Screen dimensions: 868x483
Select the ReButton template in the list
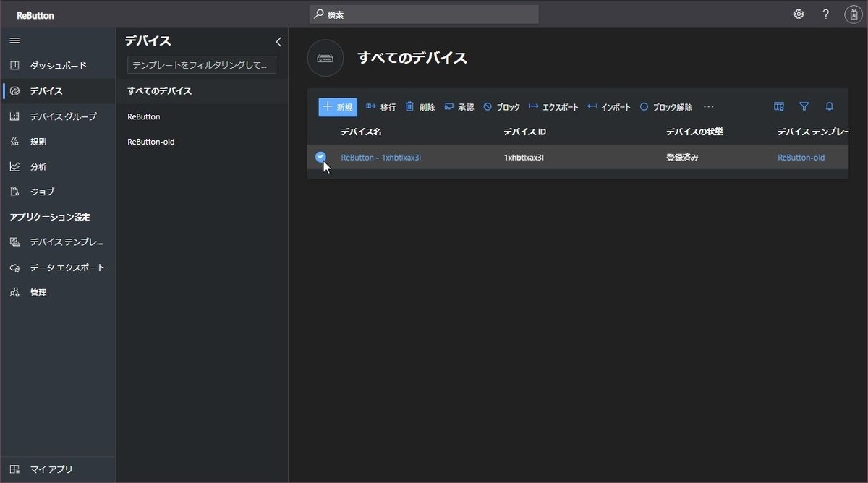(x=202, y=116)
